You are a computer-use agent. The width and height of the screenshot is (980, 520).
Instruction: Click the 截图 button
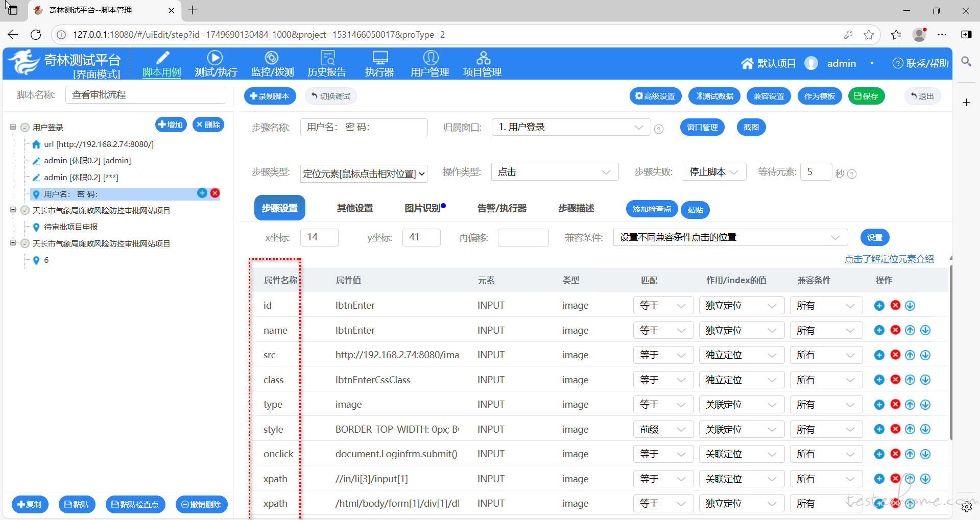pos(751,127)
